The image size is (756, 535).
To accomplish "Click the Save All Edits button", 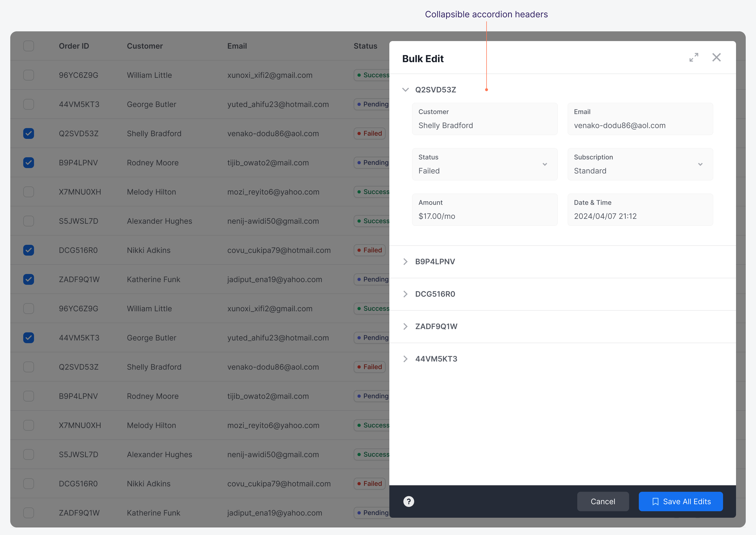I will [680, 501].
